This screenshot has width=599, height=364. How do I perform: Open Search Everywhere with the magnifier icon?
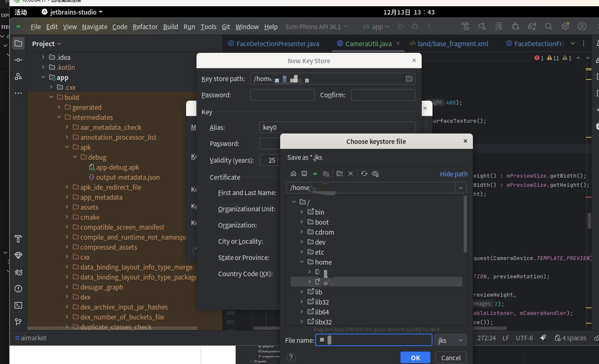tap(549, 26)
